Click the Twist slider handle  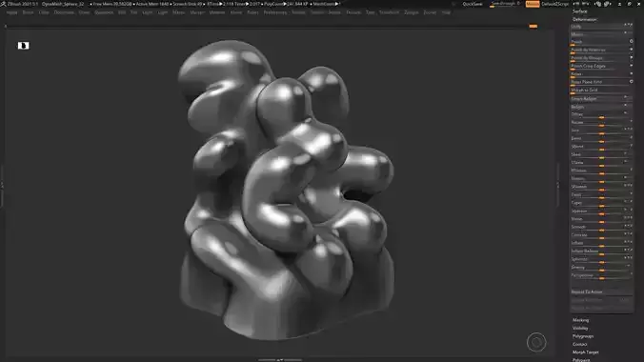coord(601,198)
